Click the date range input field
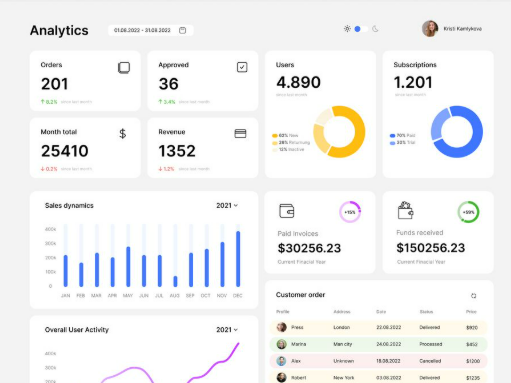Screen dimensions: 511x383 click(150, 30)
